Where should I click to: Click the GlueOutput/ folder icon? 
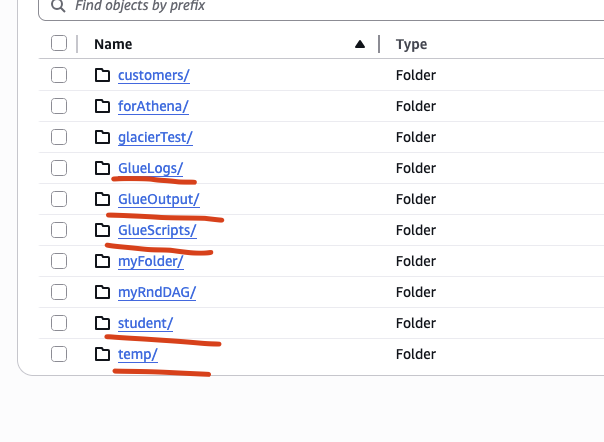(x=102, y=199)
